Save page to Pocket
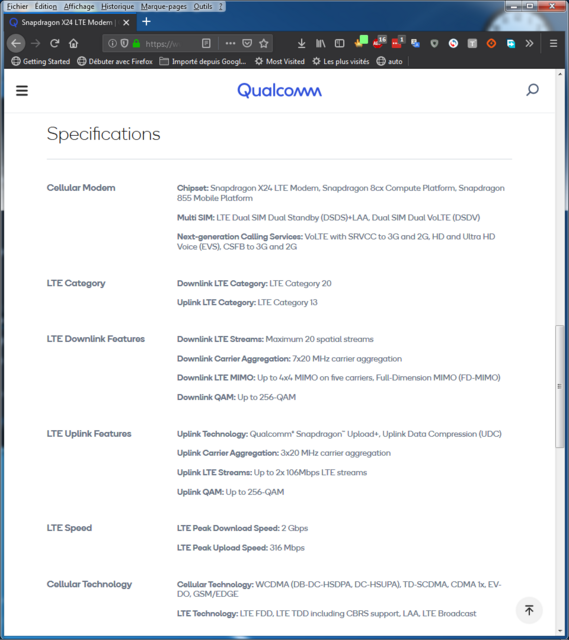Viewport: 569px width, 640px height. 247,43
